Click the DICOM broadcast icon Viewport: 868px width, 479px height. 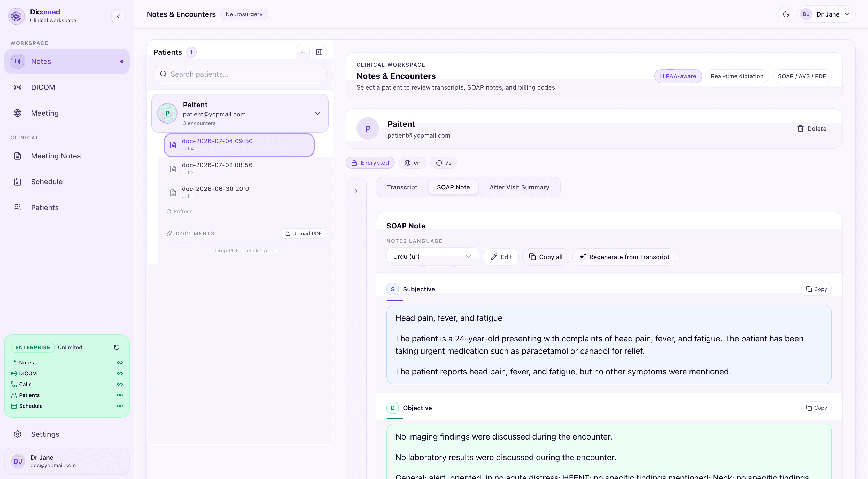point(18,87)
